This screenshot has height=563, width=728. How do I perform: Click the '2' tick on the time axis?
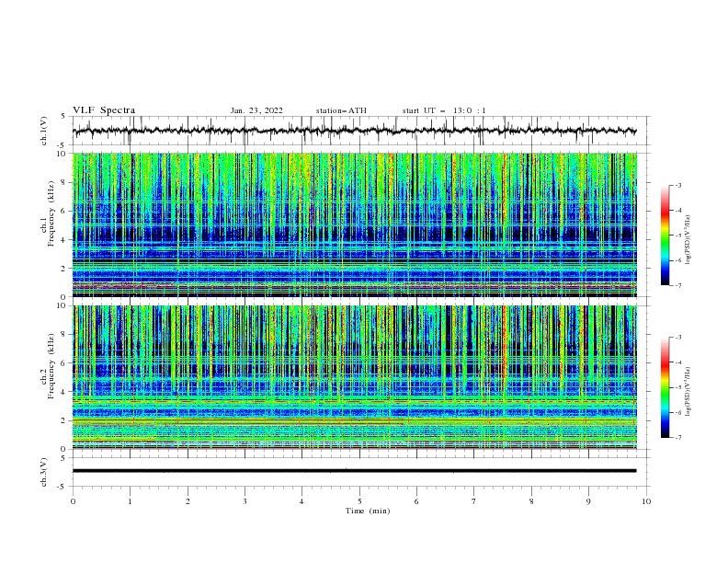[188, 501]
